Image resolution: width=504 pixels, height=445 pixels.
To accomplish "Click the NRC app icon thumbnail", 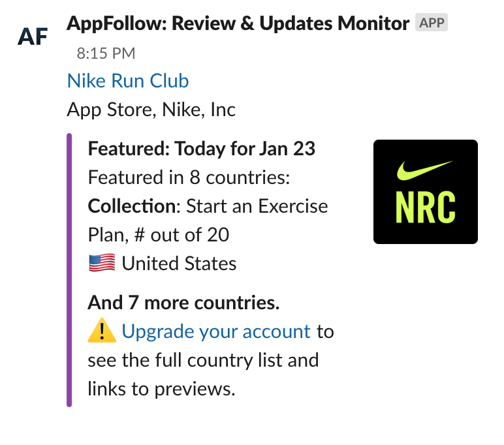I will (425, 191).
